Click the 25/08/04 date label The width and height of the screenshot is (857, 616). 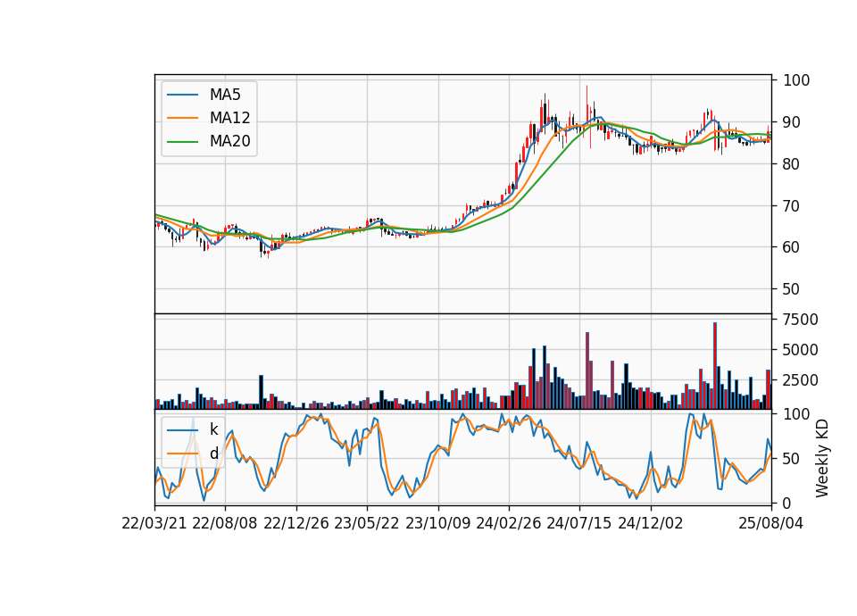(770, 523)
